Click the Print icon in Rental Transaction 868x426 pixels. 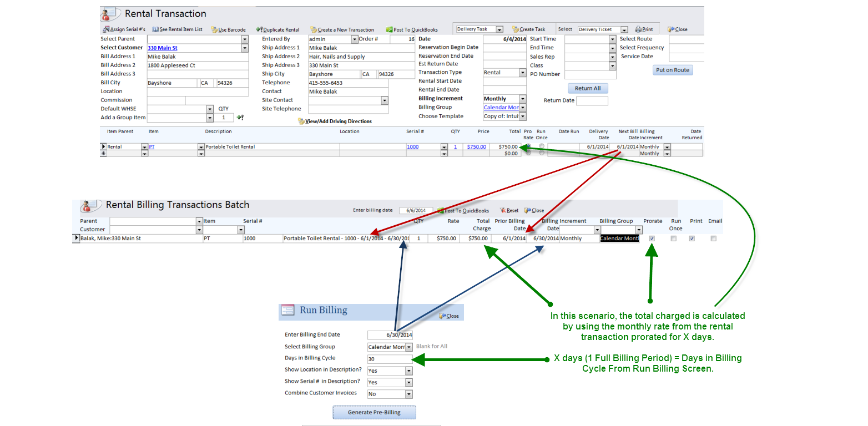tap(638, 29)
